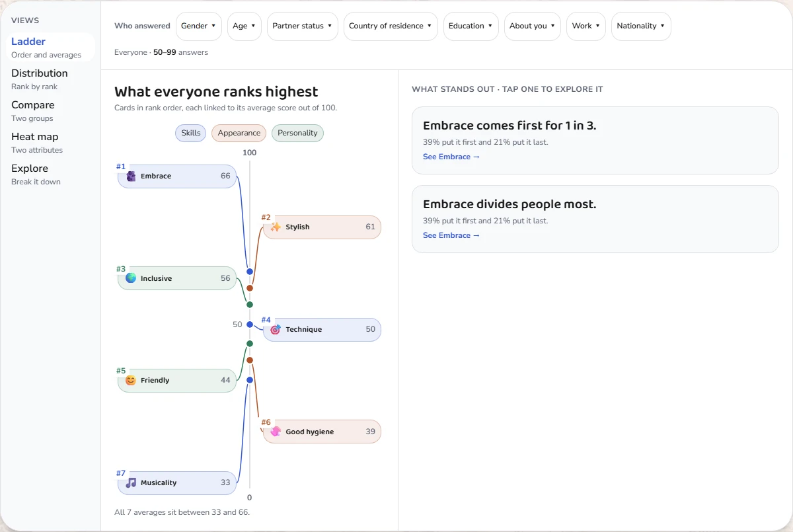Toggle the Personality category chip
Image resolution: width=793 pixels, height=532 pixels.
point(297,133)
